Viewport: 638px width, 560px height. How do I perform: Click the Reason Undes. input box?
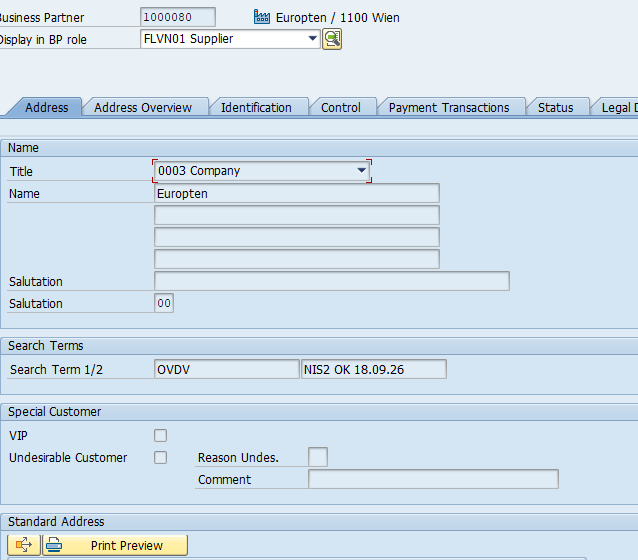tap(318, 457)
